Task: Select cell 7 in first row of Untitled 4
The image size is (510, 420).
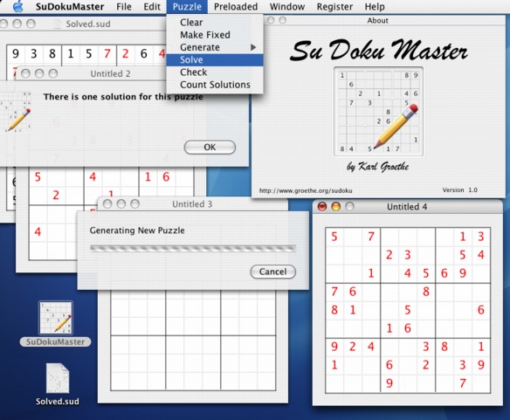Action: 371,237
